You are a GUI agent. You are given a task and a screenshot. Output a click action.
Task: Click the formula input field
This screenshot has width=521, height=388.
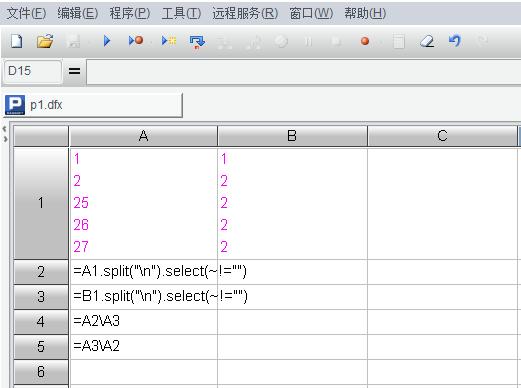click(x=303, y=71)
